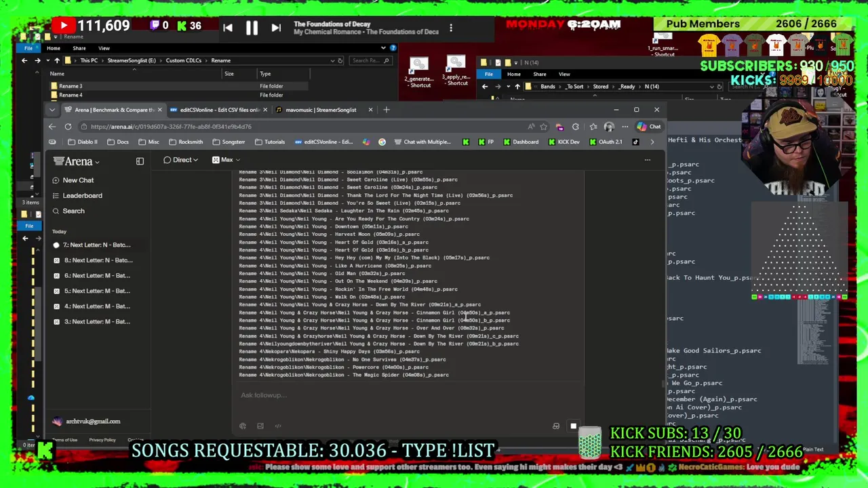Screen dimensions: 868x488
Task: Open chat '6: Next Letter: M - Bat...'
Action: coord(97,276)
